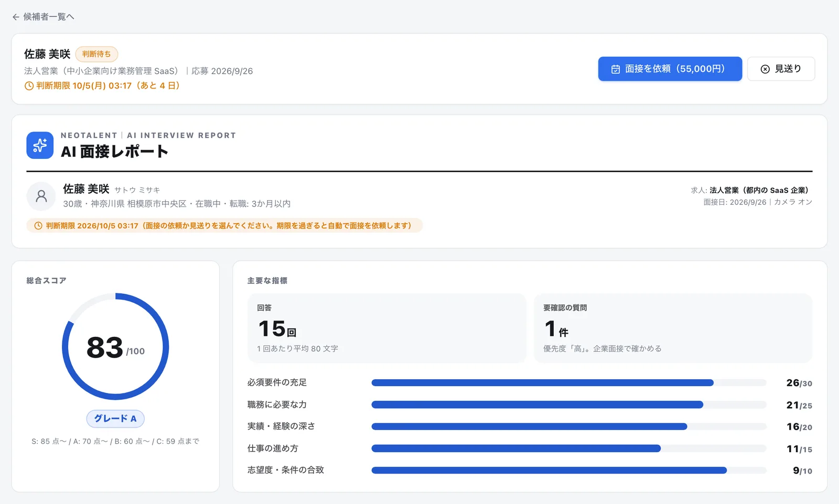Click the 9/10 score value
Image resolution: width=839 pixels, height=504 pixels.
tap(802, 470)
